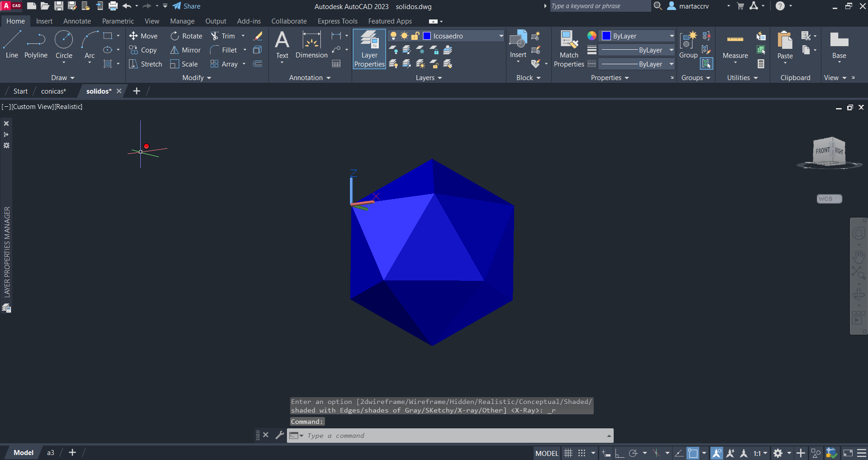The image size is (868, 460).
Task: Toggle the Icosaedro layer lightbulb on/off
Action: point(393,36)
